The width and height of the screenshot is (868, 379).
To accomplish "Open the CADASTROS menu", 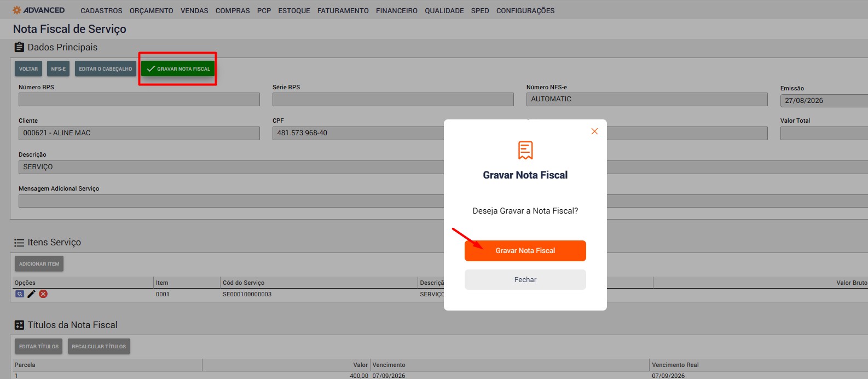I will pyautogui.click(x=101, y=10).
